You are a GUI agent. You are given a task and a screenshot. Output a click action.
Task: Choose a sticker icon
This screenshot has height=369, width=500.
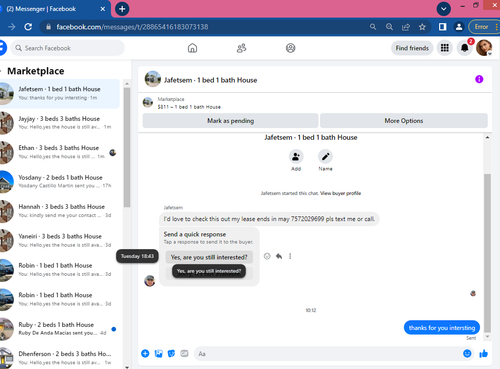pos(171,353)
